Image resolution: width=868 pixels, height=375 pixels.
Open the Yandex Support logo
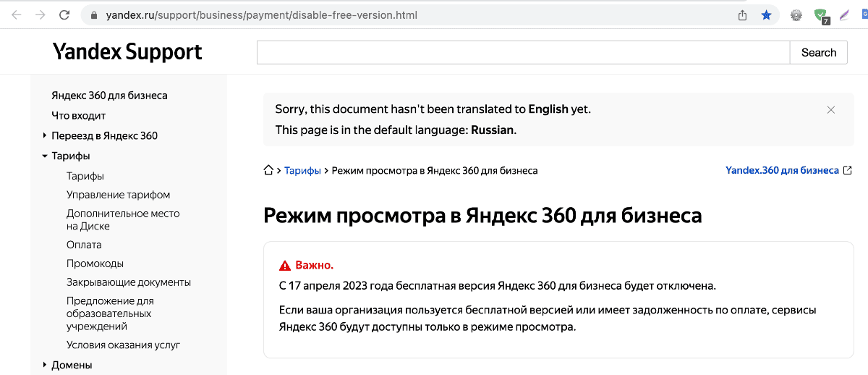(127, 52)
